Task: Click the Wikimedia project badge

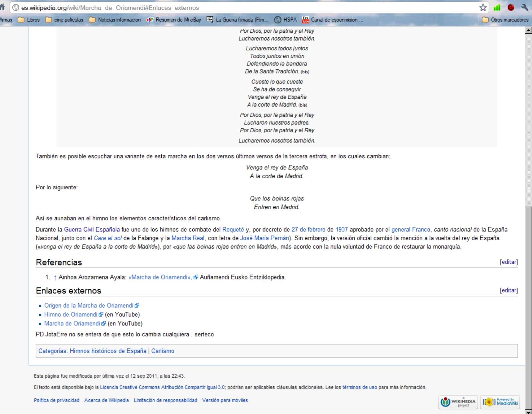Action: pyautogui.click(x=458, y=402)
